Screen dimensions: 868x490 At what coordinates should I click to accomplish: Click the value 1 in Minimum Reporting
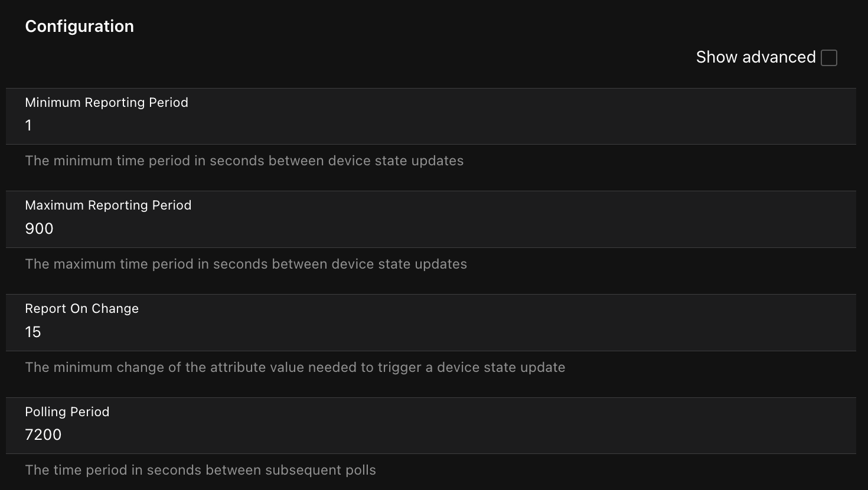click(28, 125)
